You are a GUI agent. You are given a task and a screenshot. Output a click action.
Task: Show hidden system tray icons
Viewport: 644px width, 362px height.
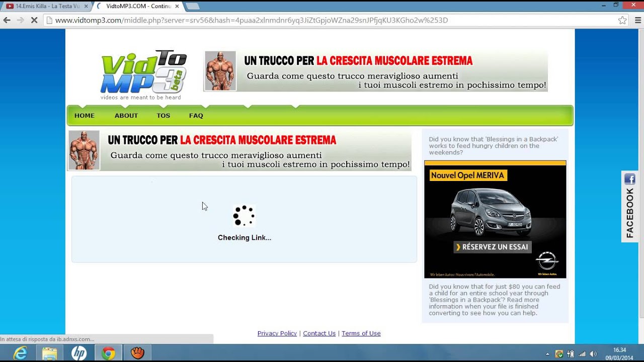[x=547, y=354]
